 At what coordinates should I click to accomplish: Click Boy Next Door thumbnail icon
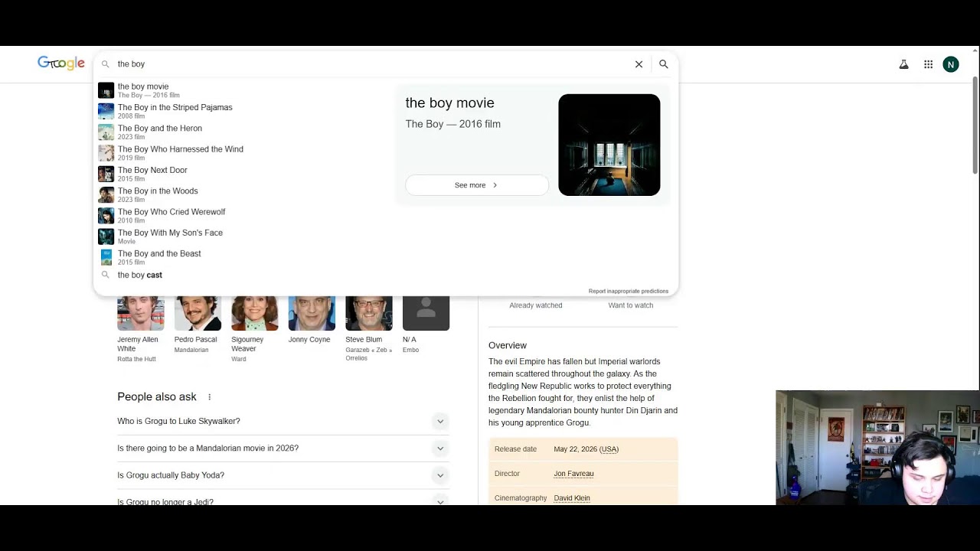106,174
